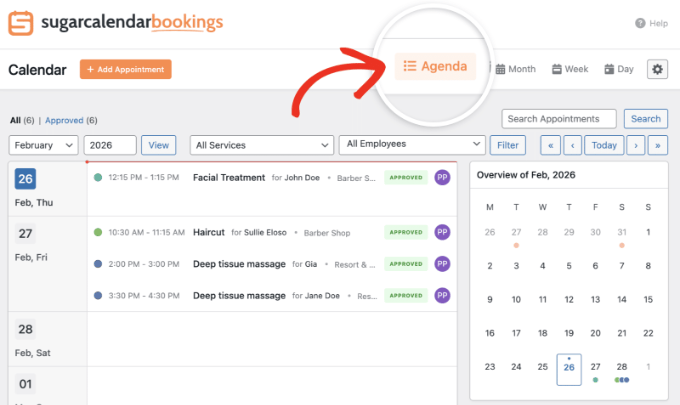Expand the February month dropdown
The image size is (680, 405).
43,145
